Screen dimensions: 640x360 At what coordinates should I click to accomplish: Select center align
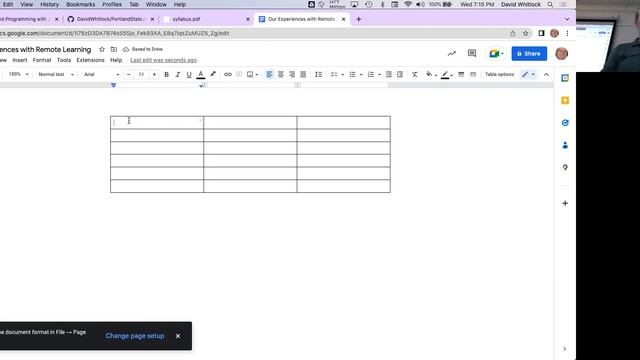coord(280,74)
